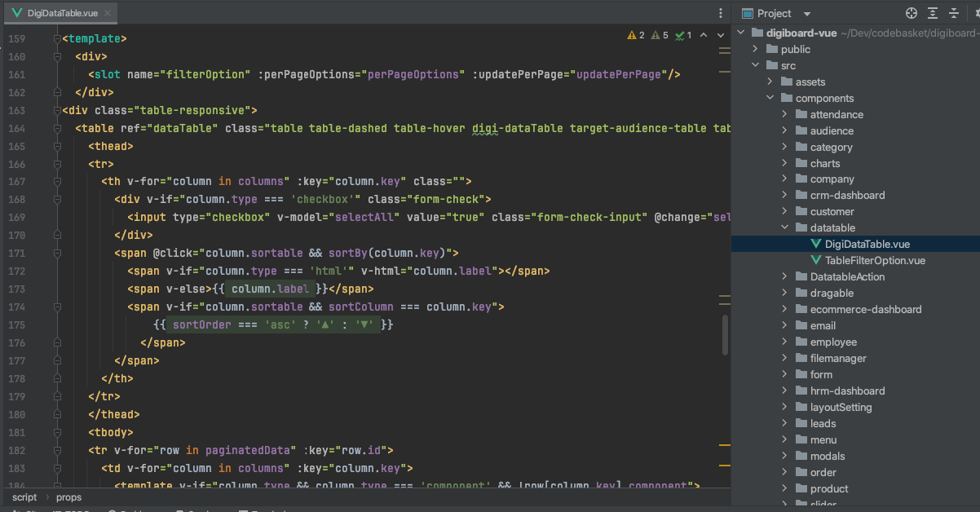The height and width of the screenshot is (512, 980).
Task: Open the editor tabs three-dot options menu
Action: pos(720,14)
